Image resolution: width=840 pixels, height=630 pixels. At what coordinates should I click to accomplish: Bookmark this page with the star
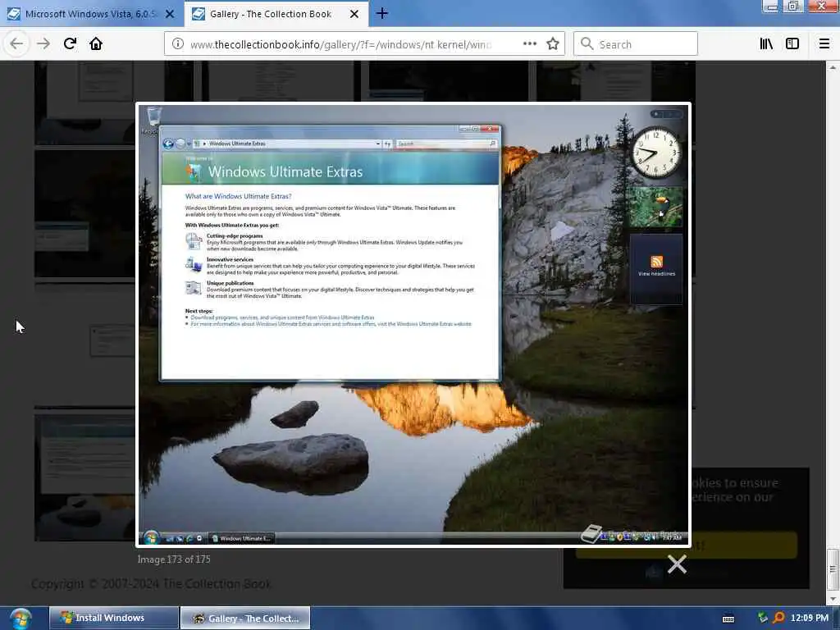click(x=553, y=44)
